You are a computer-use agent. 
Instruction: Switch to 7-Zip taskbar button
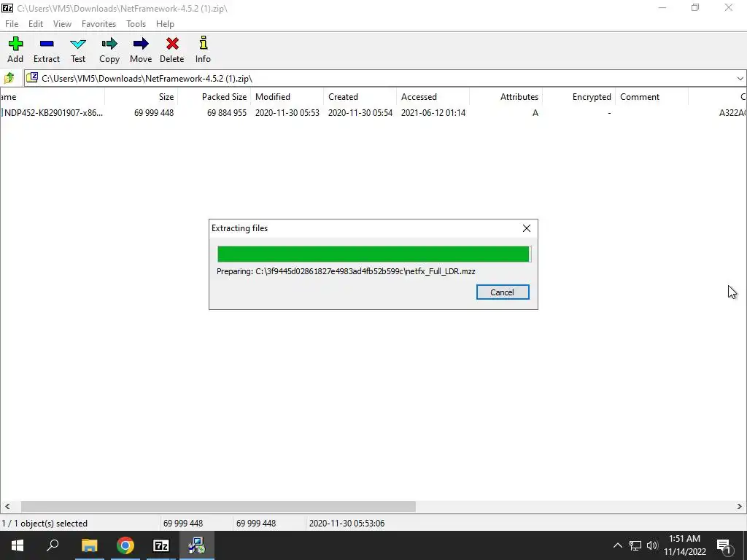[x=161, y=545]
